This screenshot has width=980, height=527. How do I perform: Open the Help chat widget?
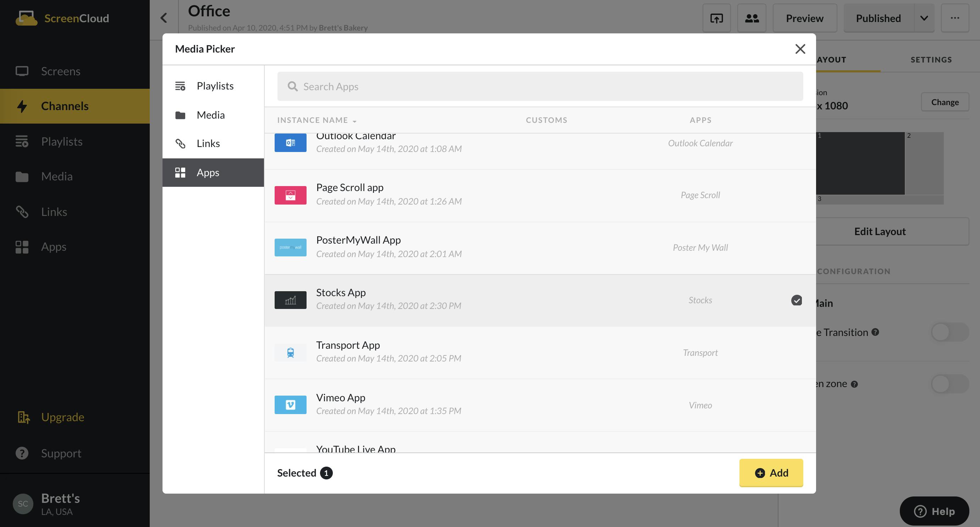pyautogui.click(x=934, y=511)
